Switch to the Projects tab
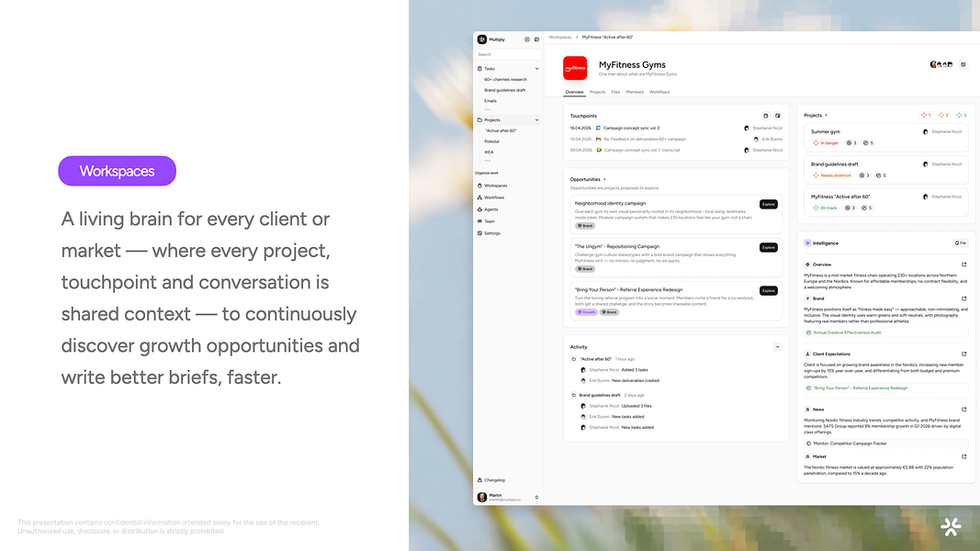Screen dimensions: 980x551 point(598,92)
